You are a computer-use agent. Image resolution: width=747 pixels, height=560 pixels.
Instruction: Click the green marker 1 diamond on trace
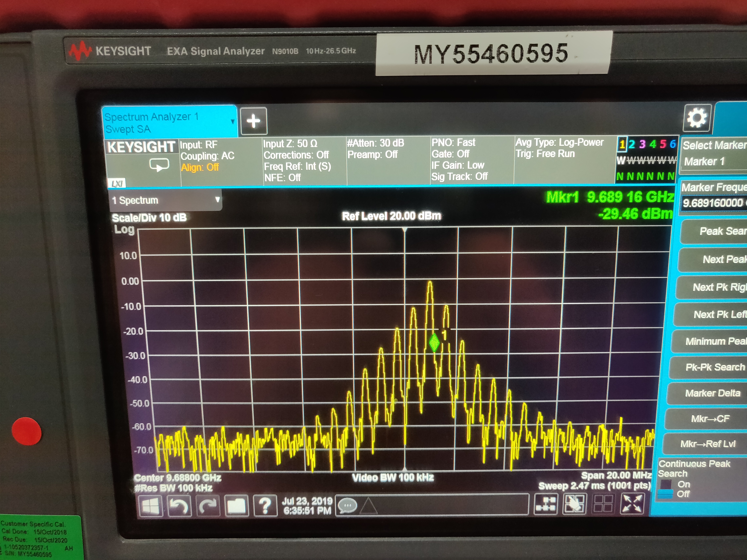(434, 342)
